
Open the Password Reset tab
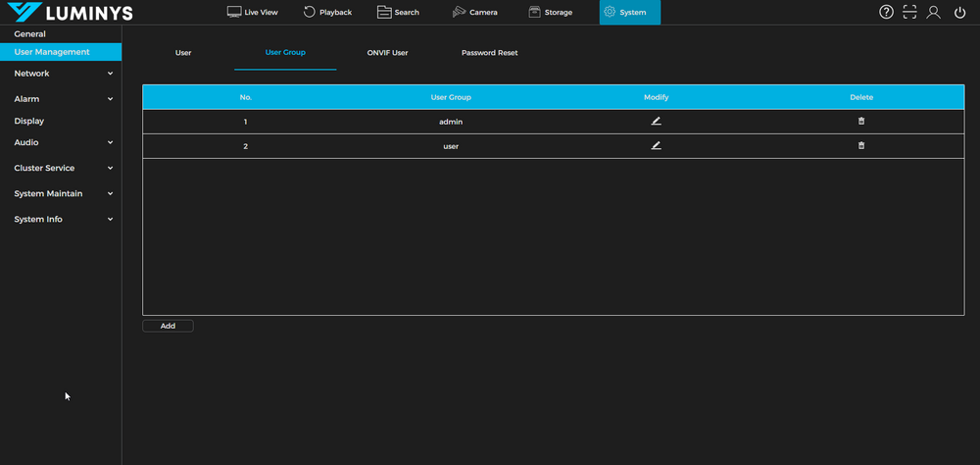pyautogui.click(x=489, y=53)
